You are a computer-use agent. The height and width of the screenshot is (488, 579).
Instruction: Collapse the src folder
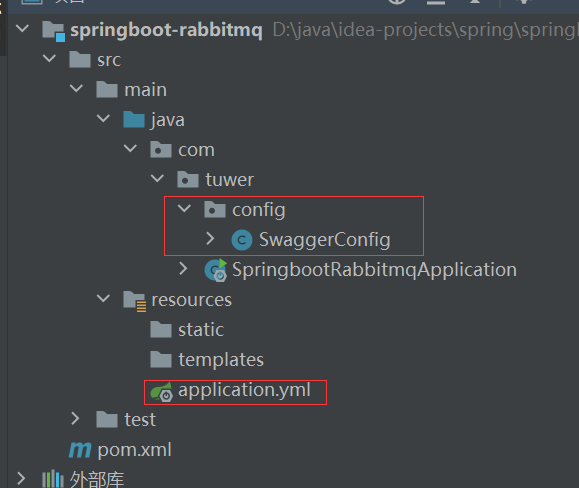(x=49, y=58)
